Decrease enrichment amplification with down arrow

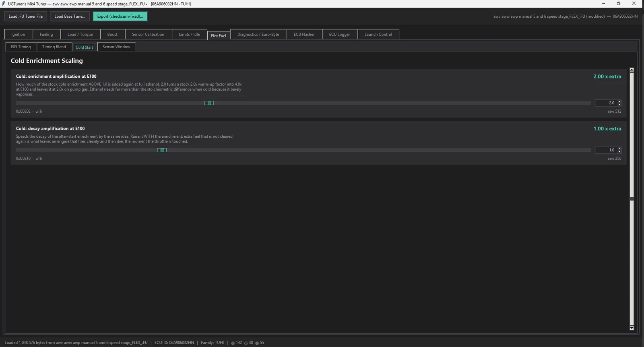click(x=619, y=105)
